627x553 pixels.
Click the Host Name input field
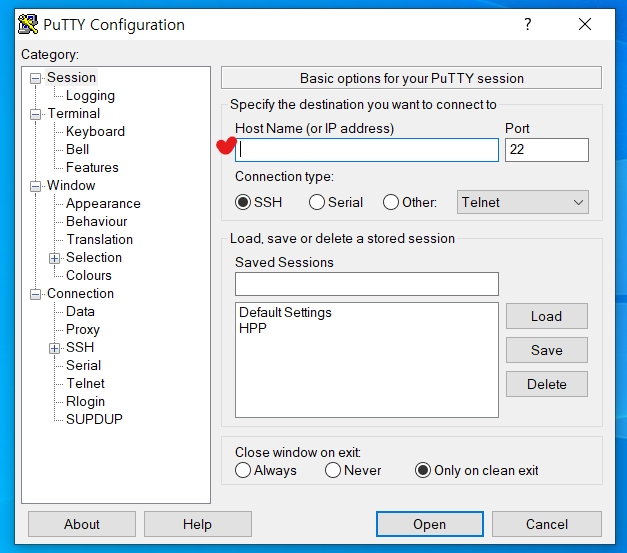click(x=367, y=150)
